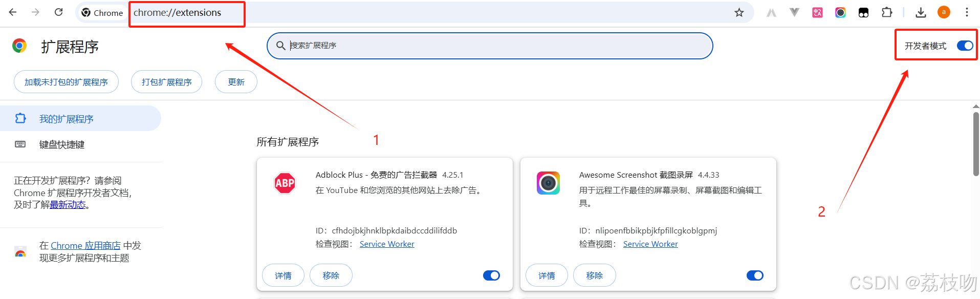Image resolution: width=980 pixels, height=299 pixels.
Task: Toggle 开发者模式 developer mode switch
Action: click(965, 46)
